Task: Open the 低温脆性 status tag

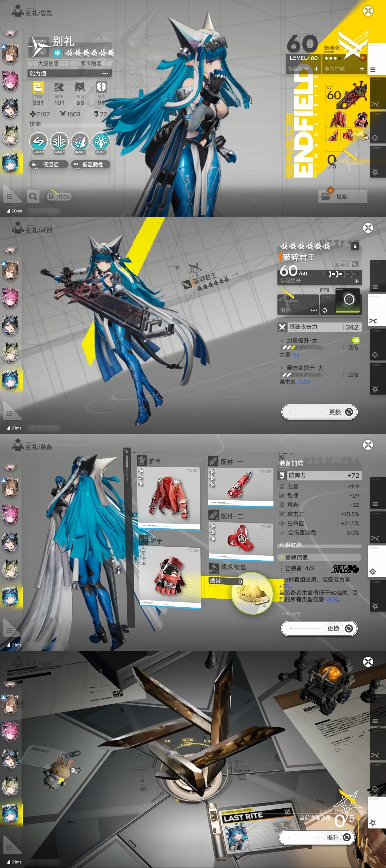Action: [x=91, y=165]
